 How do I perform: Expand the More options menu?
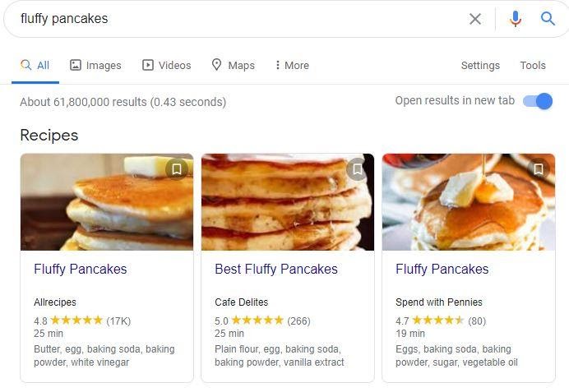coord(292,65)
